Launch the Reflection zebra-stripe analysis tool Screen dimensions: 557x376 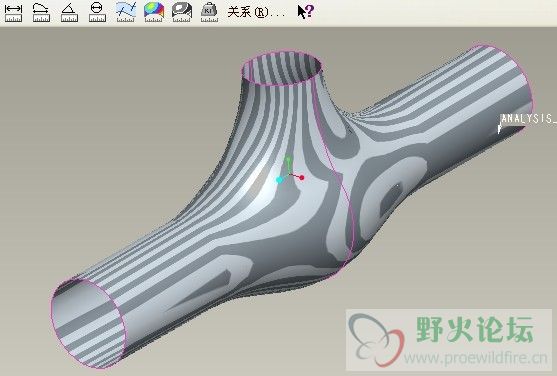point(182,12)
